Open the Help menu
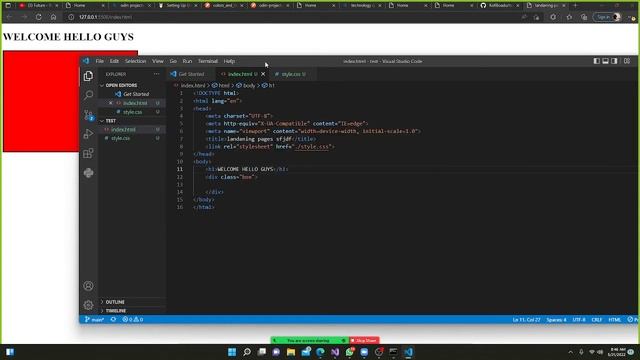The width and height of the screenshot is (640, 360). point(229,61)
